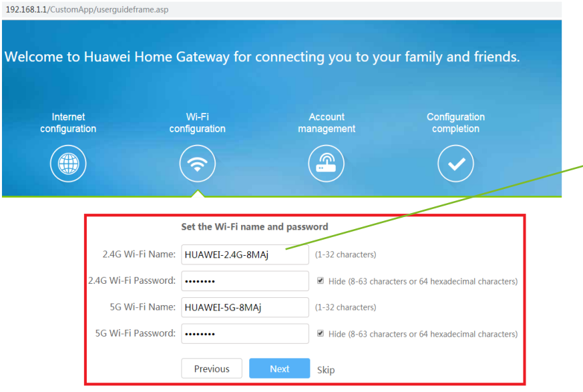Click the '2.4G Wi-Fi Name:' label

[x=139, y=254]
